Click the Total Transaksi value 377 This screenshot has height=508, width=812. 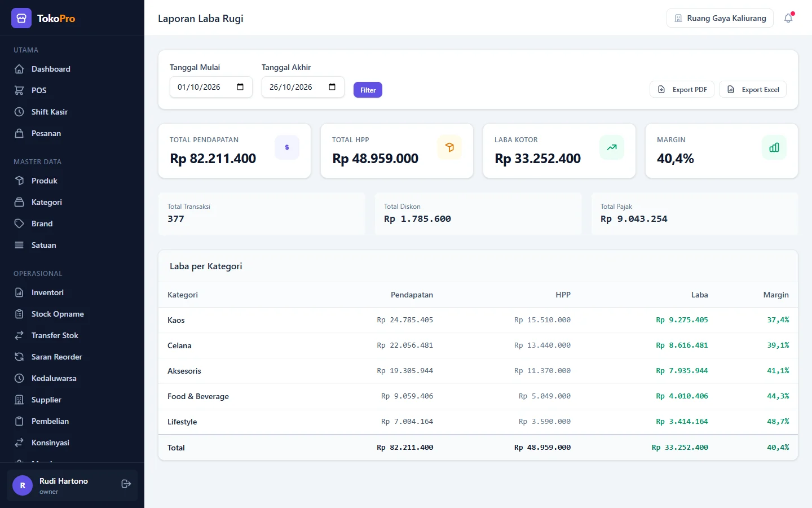pyautogui.click(x=176, y=219)
